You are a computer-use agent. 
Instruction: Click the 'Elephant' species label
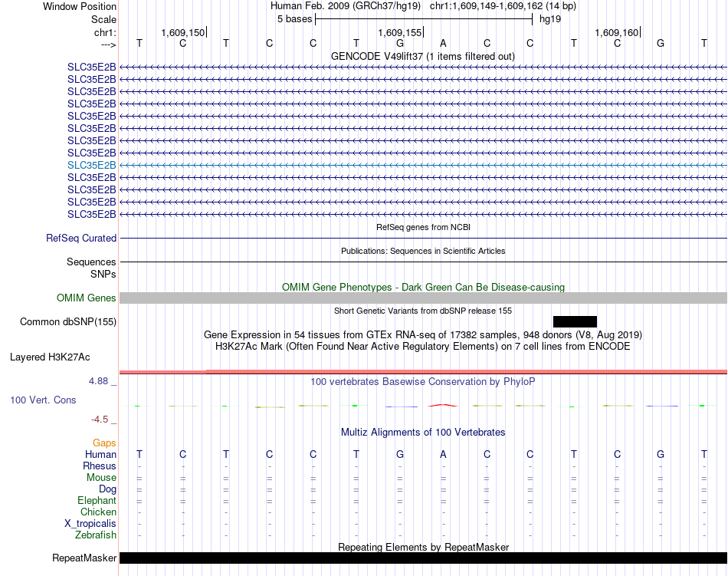[x=97, y=500]
